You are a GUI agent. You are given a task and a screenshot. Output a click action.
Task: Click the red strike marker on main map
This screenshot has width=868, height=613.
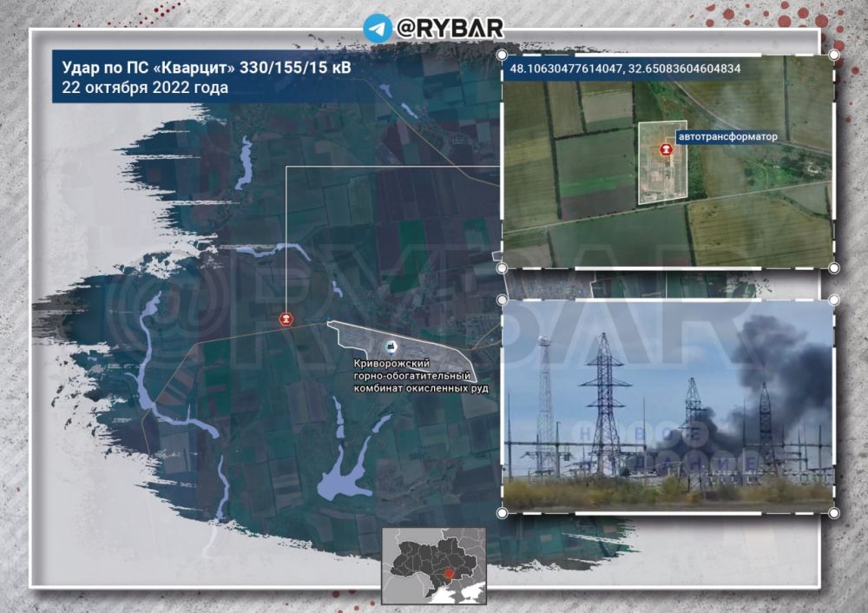pos(286,320)
